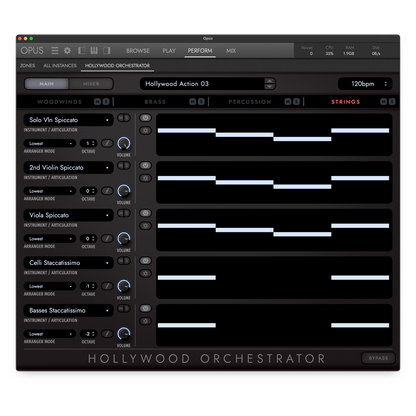Viewport: 416px width, 416px height.
Task: Toggle the piano keyboard panel icon
Action: [x=94, y=51]
